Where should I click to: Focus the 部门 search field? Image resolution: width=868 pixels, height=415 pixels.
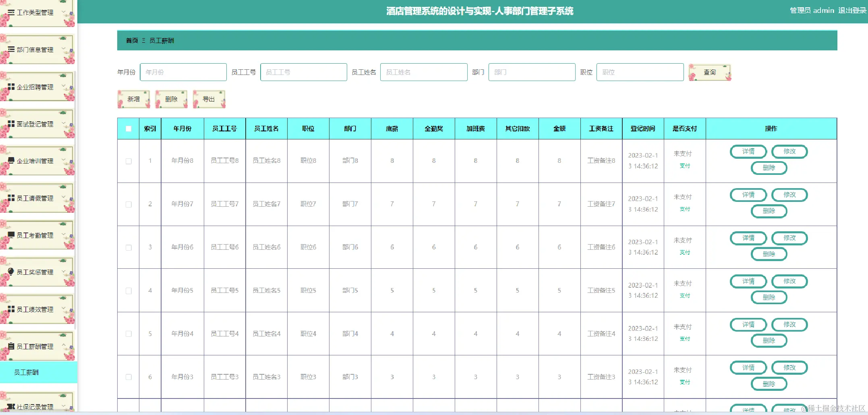[x=532, y=72]
